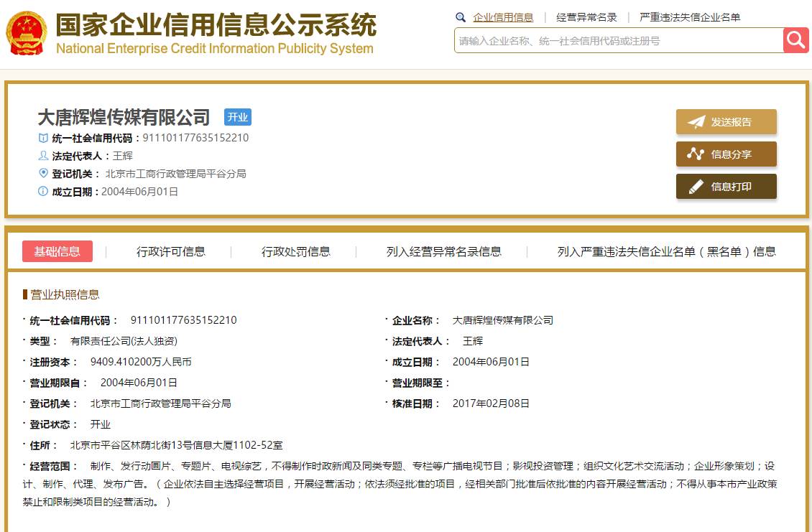The image size is (812, 532).
Task: Click the 发送报告 button
Action: tap(726, 122)
